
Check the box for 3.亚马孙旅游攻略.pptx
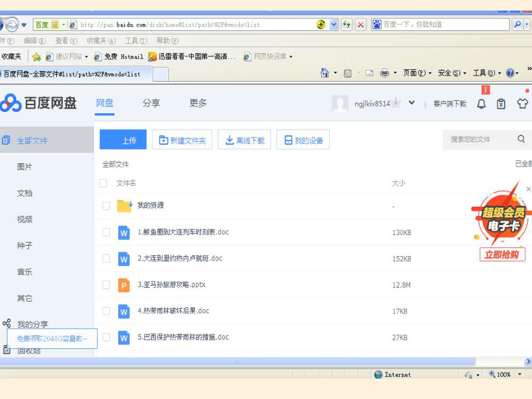pyautogui.click(x=106, y=285)
